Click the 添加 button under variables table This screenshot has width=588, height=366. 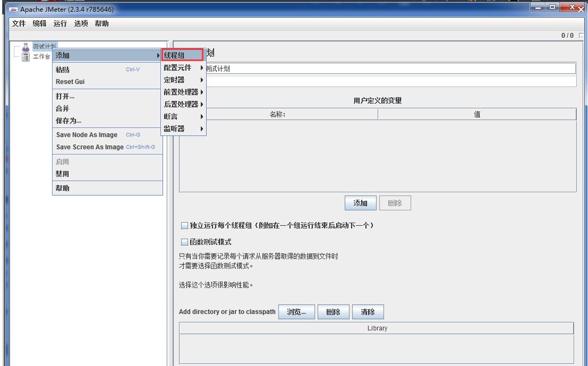[x=361, y=203]
